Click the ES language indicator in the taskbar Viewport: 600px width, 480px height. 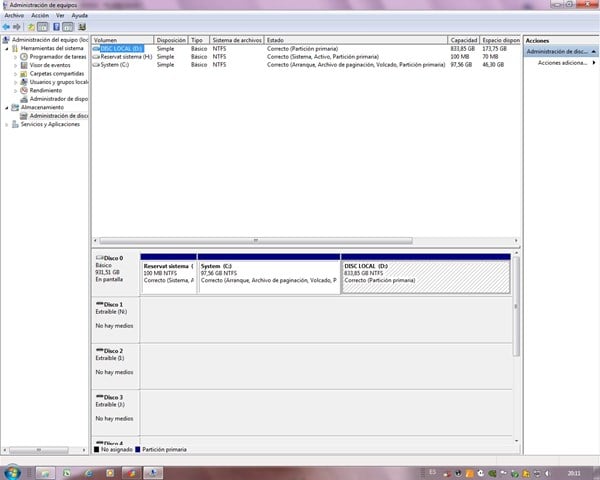coord(432,473)
